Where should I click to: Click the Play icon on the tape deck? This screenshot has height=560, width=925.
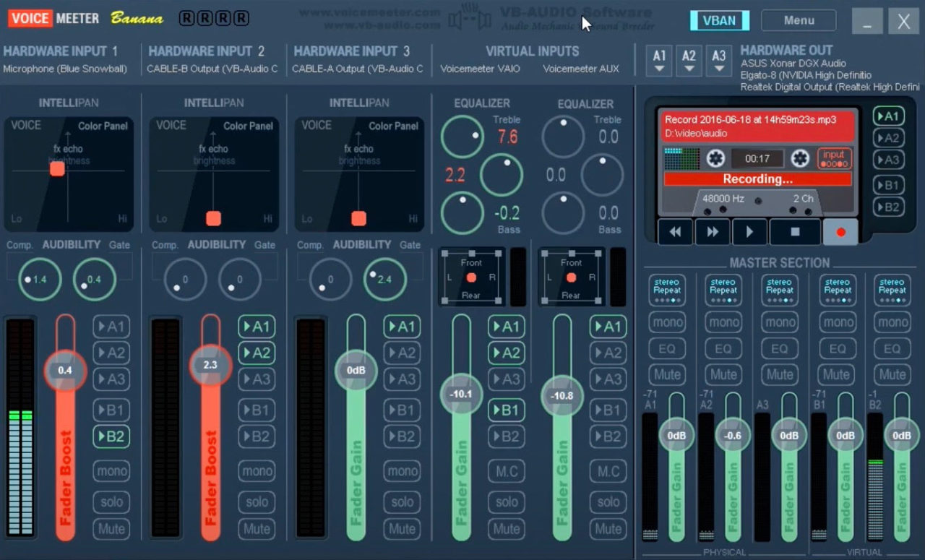(x=749, y=231)
